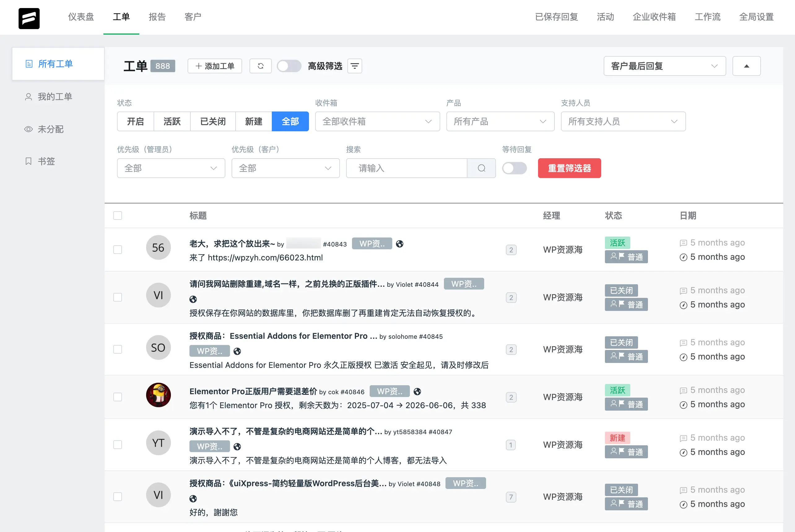The height and width of the screenshot is (532, 795).
Task: Open 全局设置 global settings
Action: tap(756, 17)
